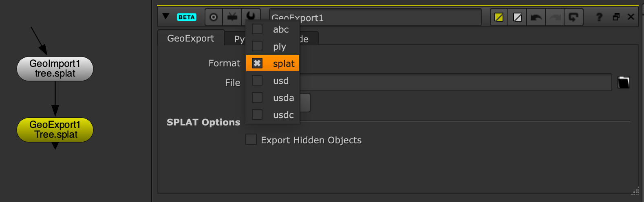Image resolution: width=644 pixels, height=202 pixels.
Task: Click the center node target icon
Action: point(214,17)
